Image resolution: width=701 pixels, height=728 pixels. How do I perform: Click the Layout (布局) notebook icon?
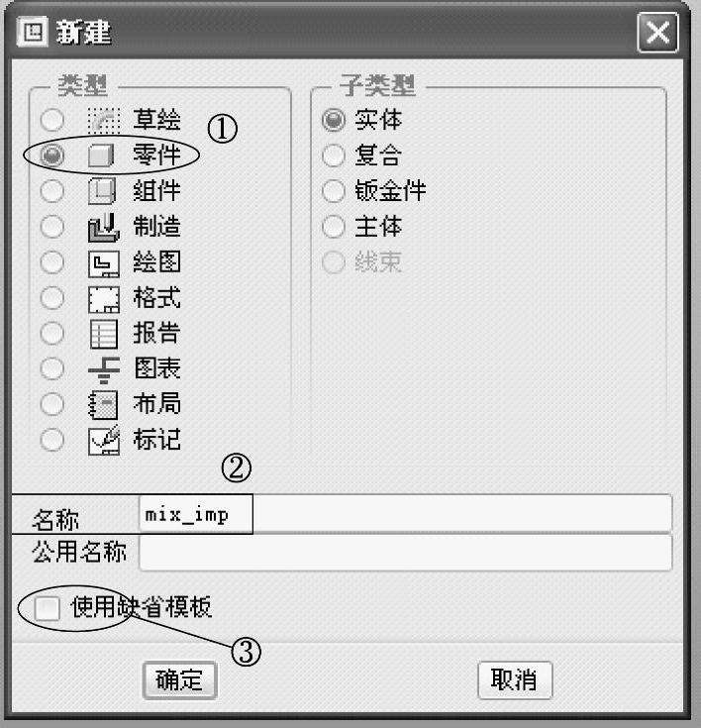tap(104, 404)
